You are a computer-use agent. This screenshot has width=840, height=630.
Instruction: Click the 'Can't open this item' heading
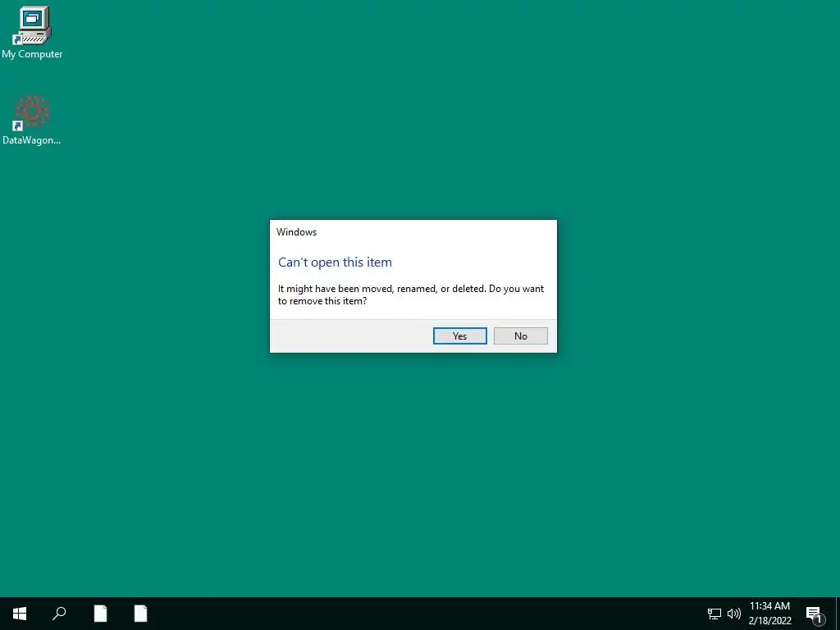pos(335,262)
